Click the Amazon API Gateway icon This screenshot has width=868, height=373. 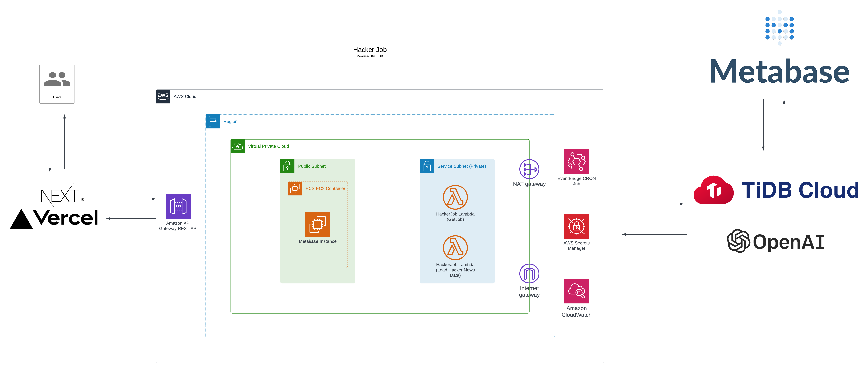click(x=178, y=206)
